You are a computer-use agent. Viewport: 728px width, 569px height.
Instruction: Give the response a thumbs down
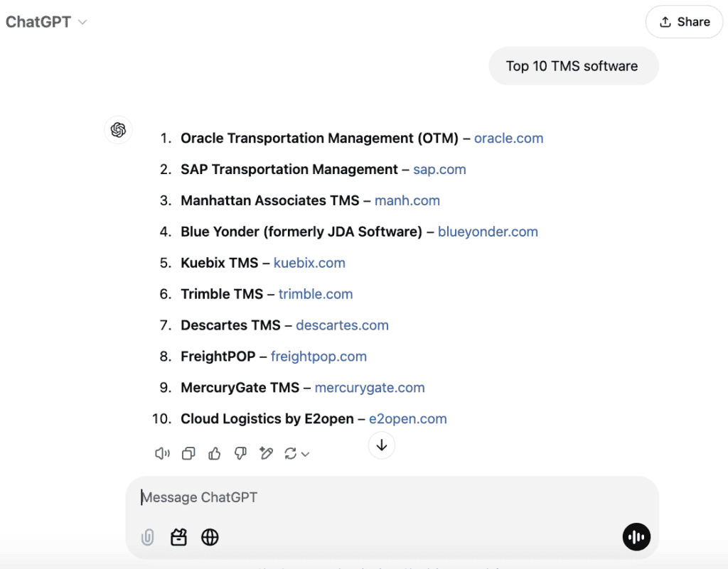[240, 453]
